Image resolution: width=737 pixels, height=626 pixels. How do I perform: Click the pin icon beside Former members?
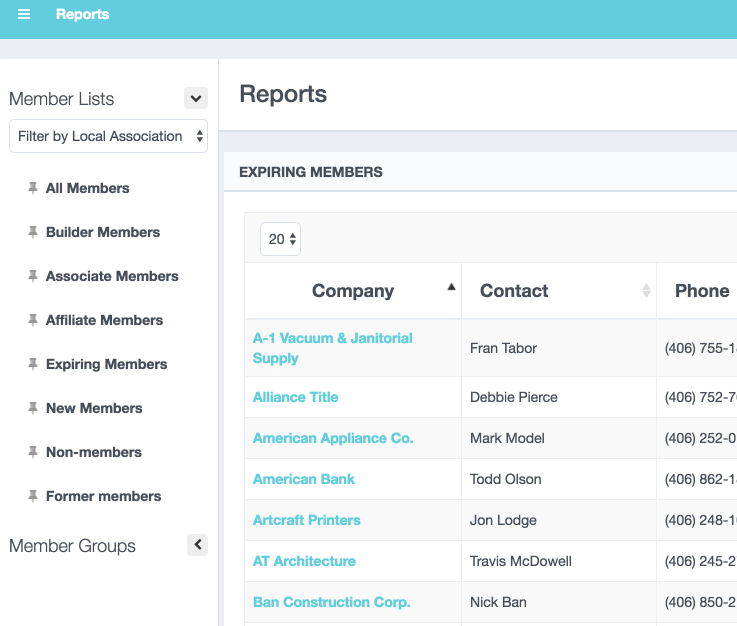click(x=32, y=496)
